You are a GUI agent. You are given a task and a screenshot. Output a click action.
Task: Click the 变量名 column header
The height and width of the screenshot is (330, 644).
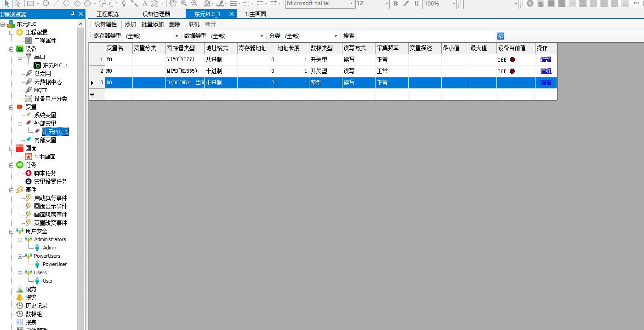[x=119, y=48]
